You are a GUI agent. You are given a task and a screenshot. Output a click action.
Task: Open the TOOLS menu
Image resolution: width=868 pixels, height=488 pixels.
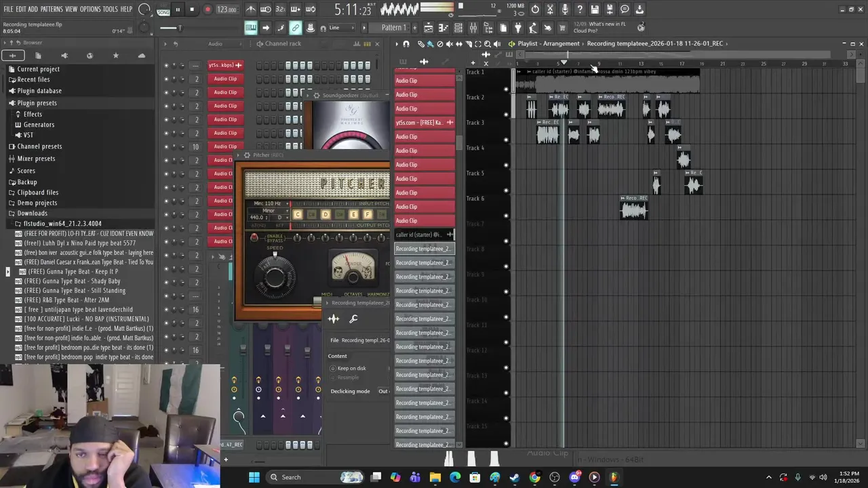pos(111,9)
